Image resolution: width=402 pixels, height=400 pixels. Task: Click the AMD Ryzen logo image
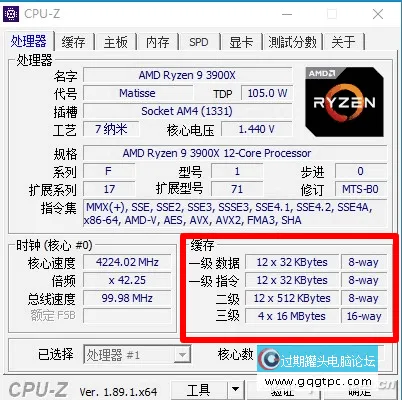coord(344,102)
